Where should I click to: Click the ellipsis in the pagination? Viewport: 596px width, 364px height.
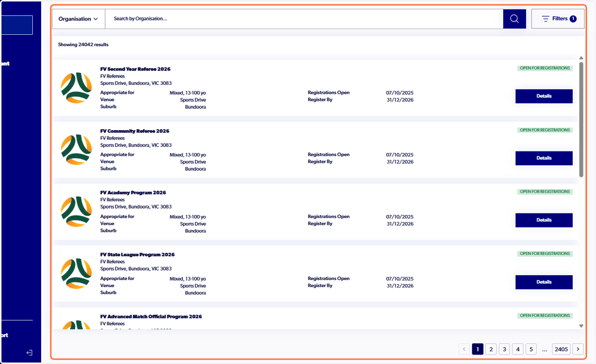point(545,350)
